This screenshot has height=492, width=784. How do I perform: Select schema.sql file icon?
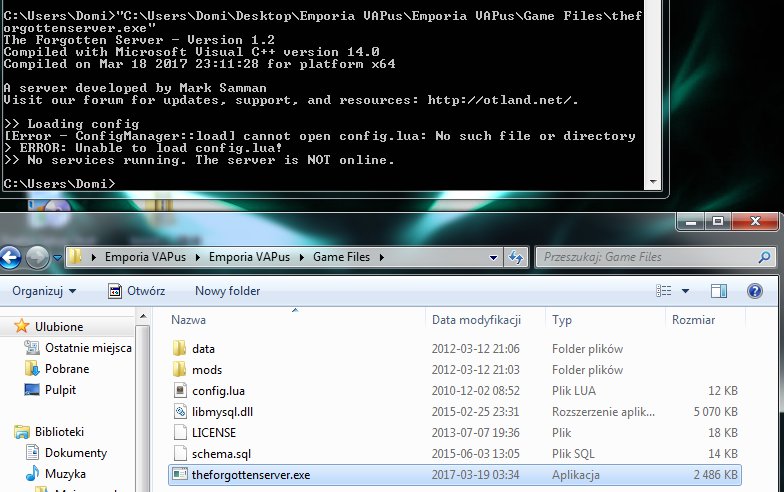pyautogui.click(x=180, y=454)
